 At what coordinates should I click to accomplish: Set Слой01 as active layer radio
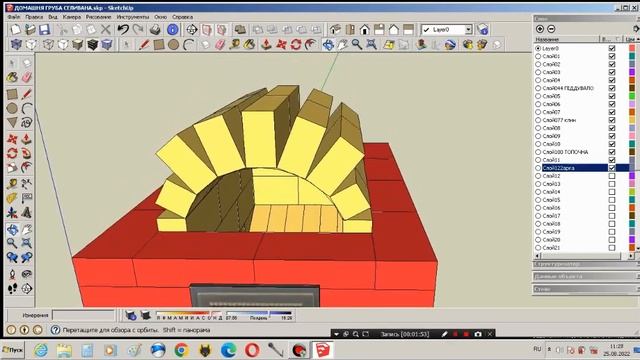pos(538,56)
